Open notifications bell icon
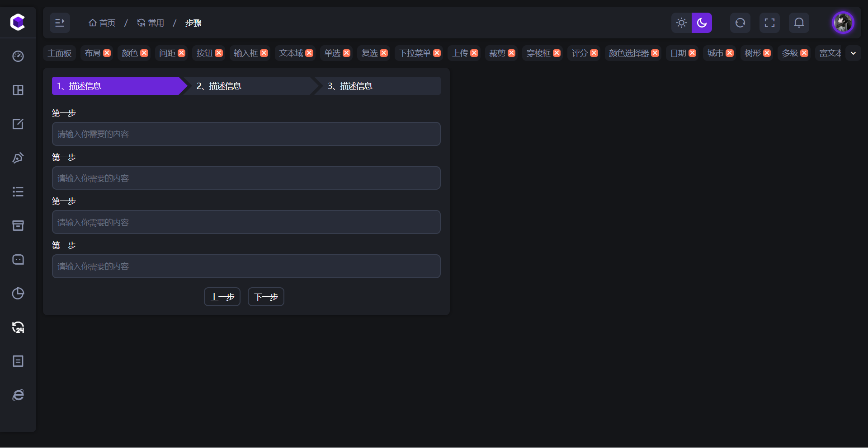This screenshot has width=868, height=448. (799, 23)
